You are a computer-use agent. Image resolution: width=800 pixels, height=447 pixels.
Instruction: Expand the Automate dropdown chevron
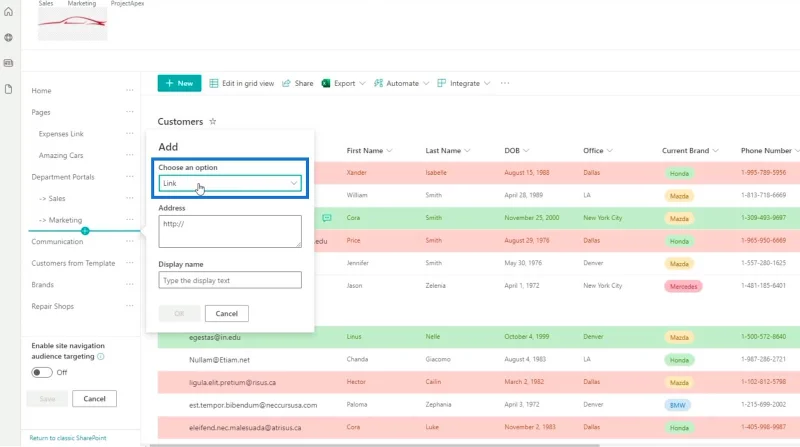[426, 83]
